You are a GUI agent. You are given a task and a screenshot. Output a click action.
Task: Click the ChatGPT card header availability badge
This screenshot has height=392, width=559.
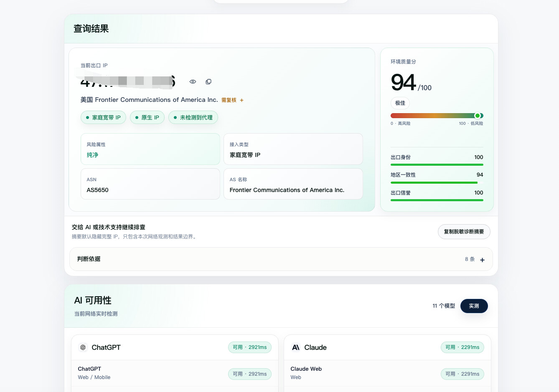tap(250, 347)
